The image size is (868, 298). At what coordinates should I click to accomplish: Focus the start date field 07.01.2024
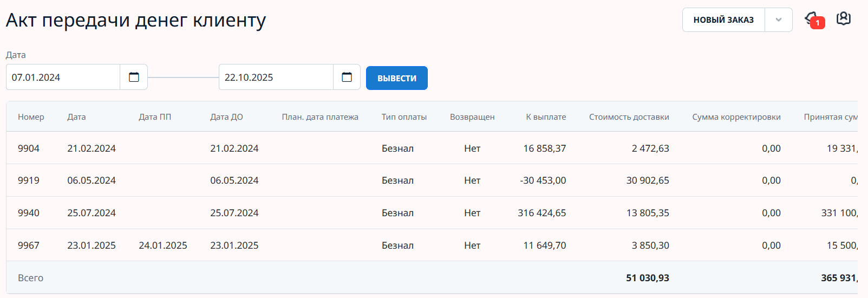[x=63, y=77]
